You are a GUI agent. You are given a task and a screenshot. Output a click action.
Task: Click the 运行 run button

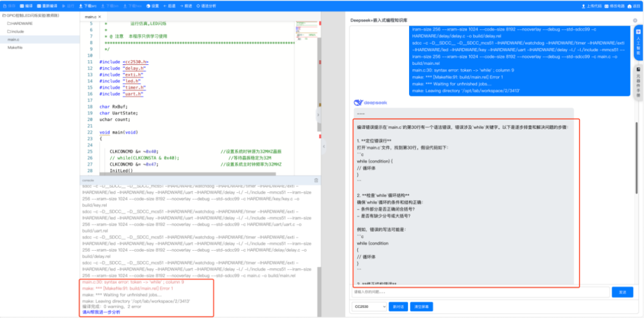[x=68, y=6]
